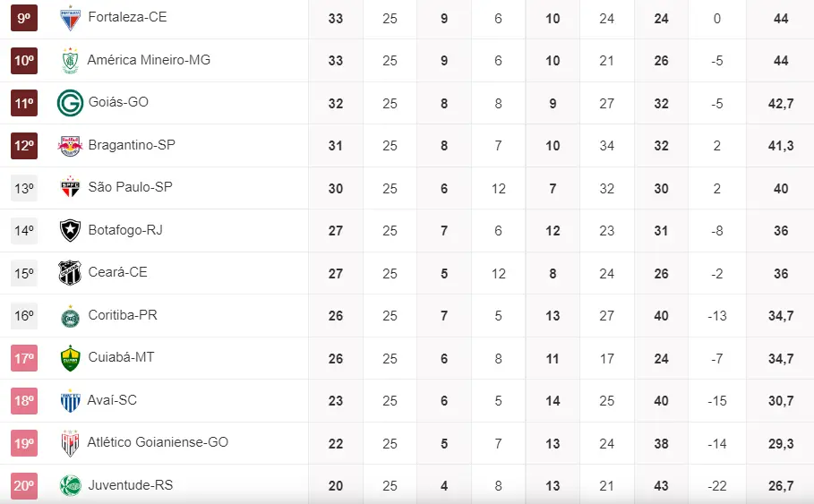Click the Juventude-RS green logo
Viewport: 814px width, 504px height.
click(70, 485)
